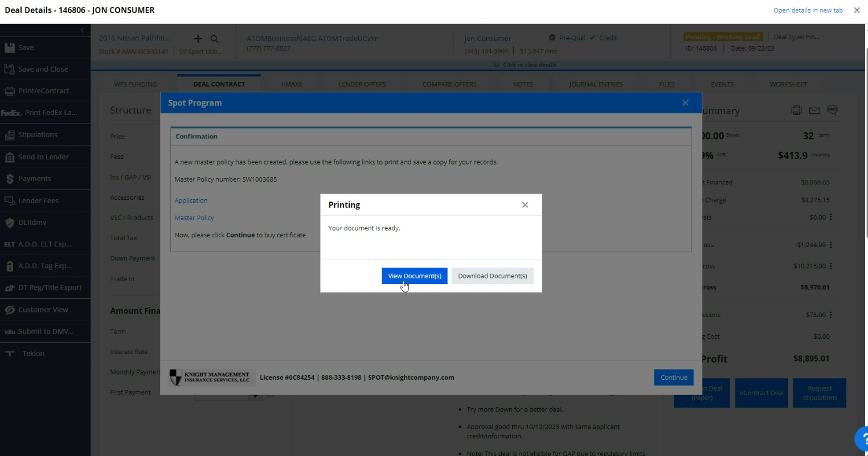Open Customer View
The width and height of the screenshot is (868, 456).
click(x=45, y=310)
